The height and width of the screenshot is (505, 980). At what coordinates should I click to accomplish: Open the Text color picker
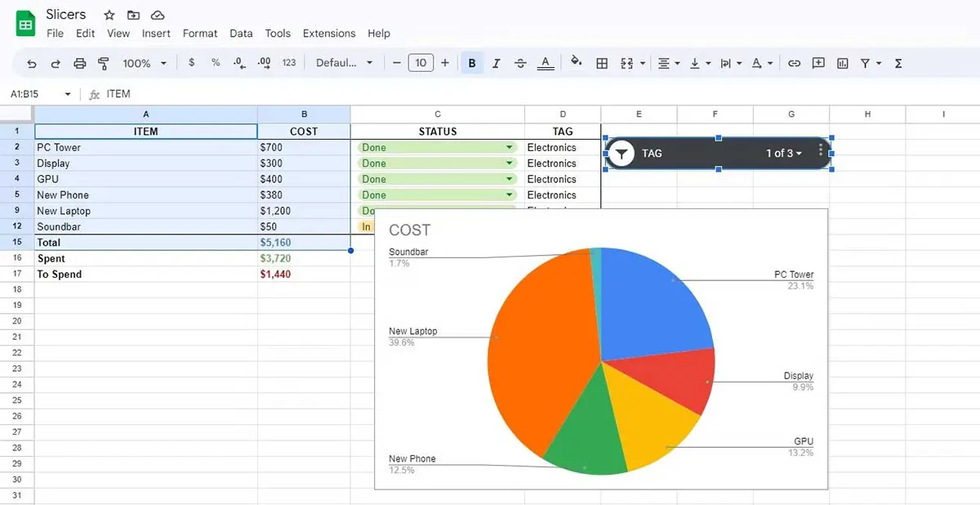pos(546,63)
